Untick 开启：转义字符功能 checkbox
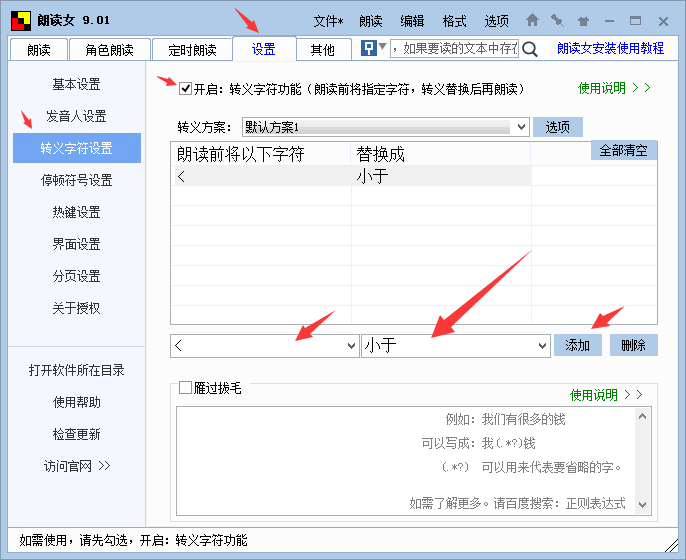The image size is (686, 560). point(186,89)
